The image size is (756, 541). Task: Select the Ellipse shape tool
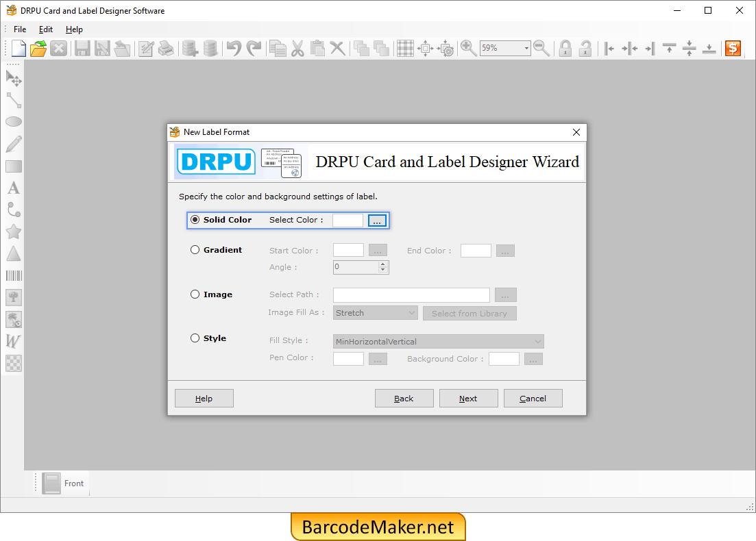[x=14, y=122]
